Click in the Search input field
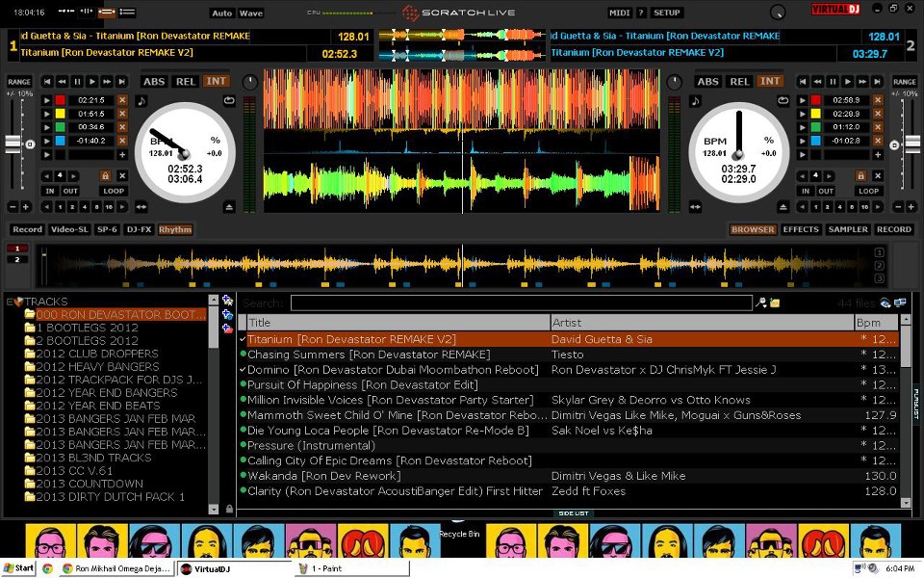The image size is (924, 578). [x=521, y=303]
